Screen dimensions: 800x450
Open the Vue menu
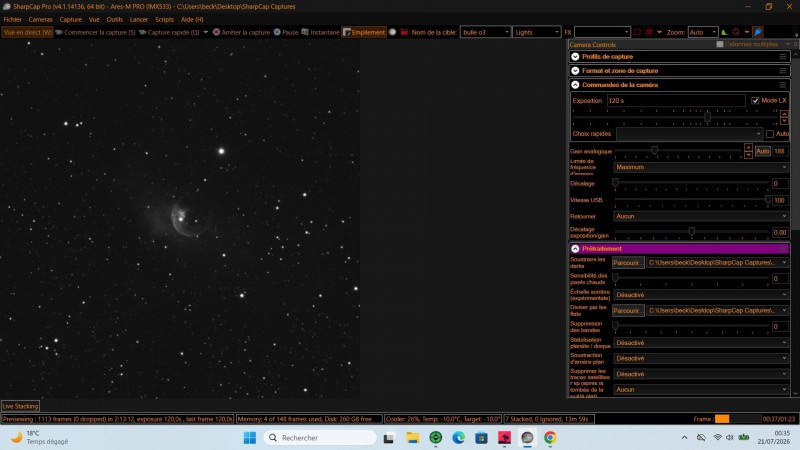94,19
